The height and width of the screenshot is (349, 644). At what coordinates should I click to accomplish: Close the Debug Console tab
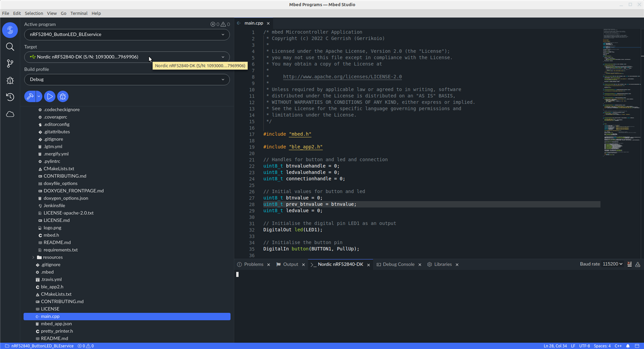tap(420, 264)
